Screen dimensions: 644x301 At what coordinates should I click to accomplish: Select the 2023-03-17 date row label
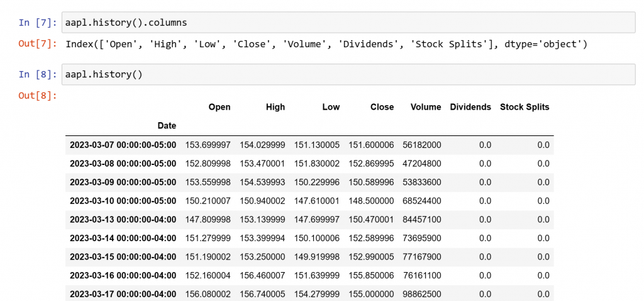(123, 294)
